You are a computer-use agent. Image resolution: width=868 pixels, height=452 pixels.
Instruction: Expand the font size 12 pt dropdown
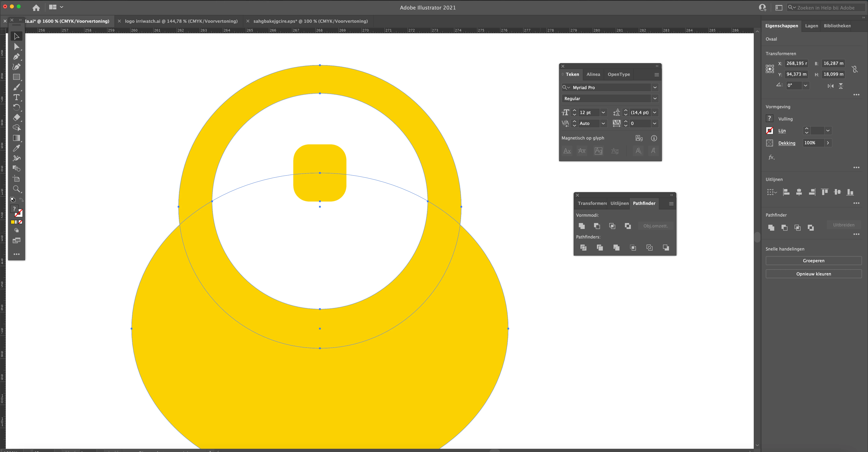coord(603,113)
